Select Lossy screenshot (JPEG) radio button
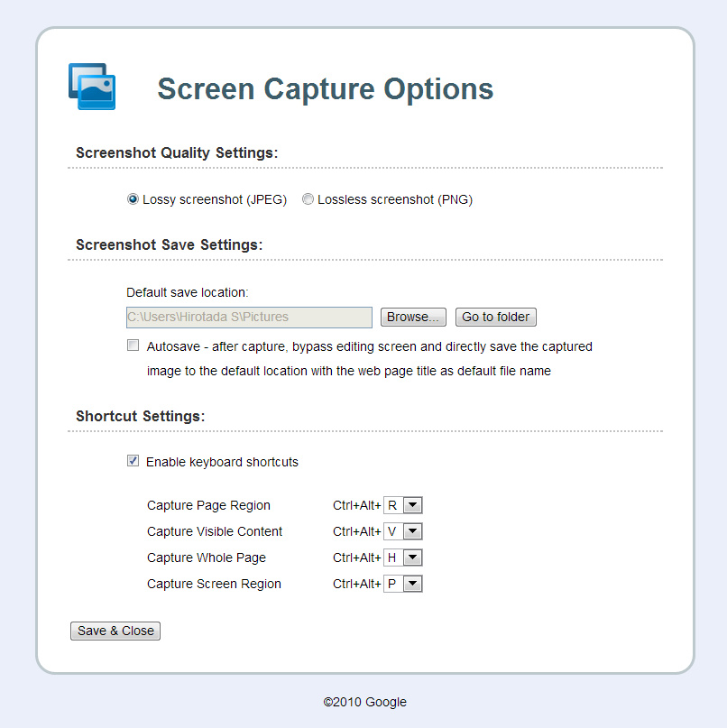The image size is (727, 728). pos(133,199)
